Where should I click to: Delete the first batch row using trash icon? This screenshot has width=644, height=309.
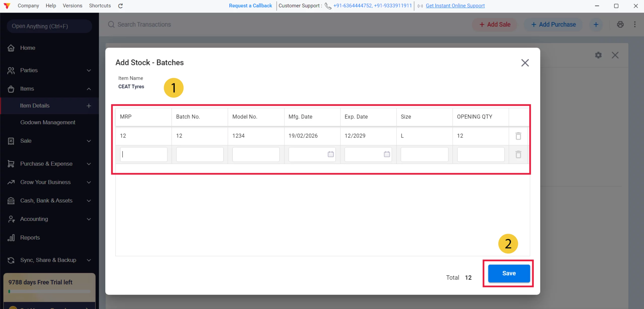click(518, 136)
